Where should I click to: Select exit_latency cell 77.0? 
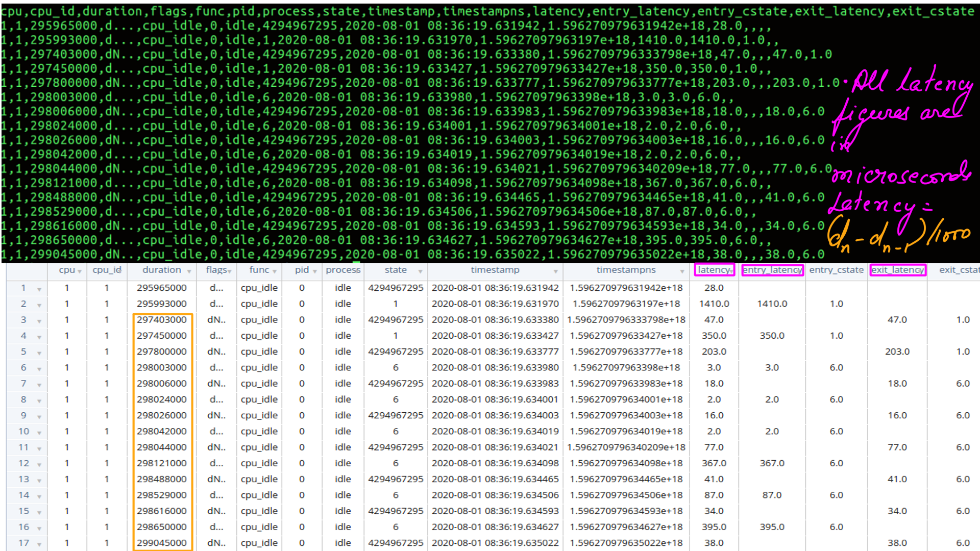click(x=897, y=447)
